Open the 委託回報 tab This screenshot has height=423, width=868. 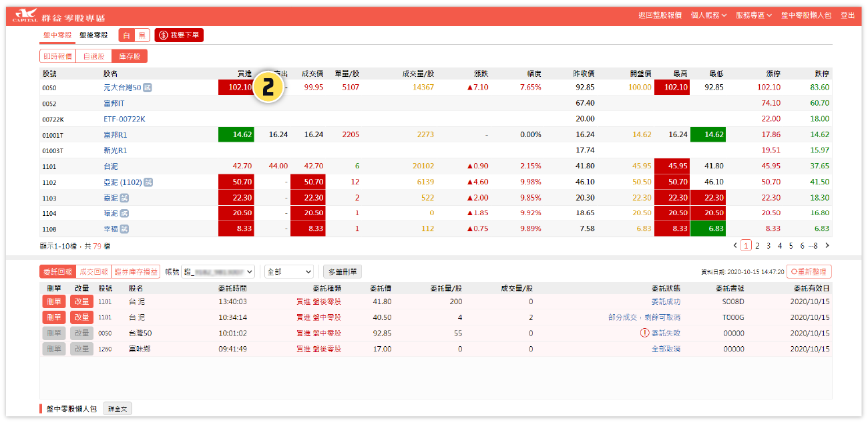[x=57, y=272]
